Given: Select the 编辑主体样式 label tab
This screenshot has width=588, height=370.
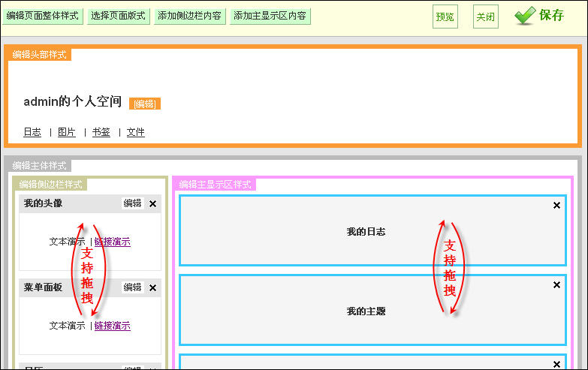Looking at the screenshot, I should point(39,166).
